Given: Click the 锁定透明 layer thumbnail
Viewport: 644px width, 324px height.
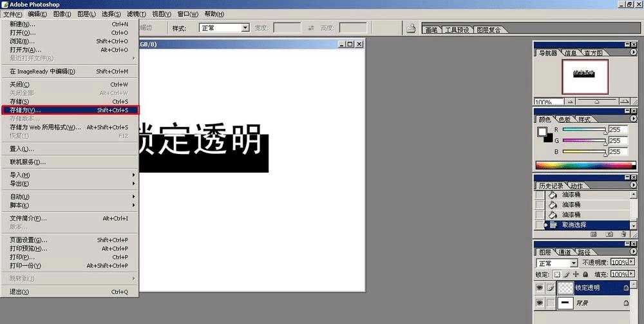Looking at the screenshot, I should tap(565, 288).
